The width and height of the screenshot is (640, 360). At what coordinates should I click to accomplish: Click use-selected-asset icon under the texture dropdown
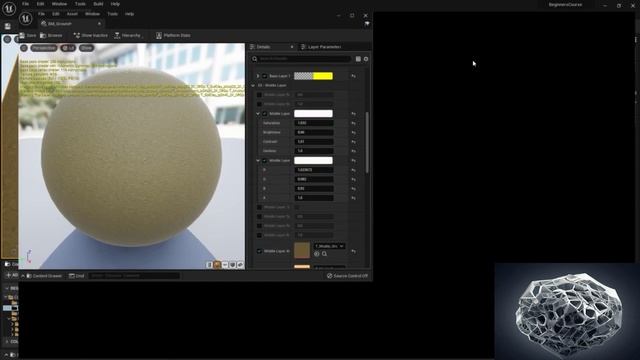[317, 254]
